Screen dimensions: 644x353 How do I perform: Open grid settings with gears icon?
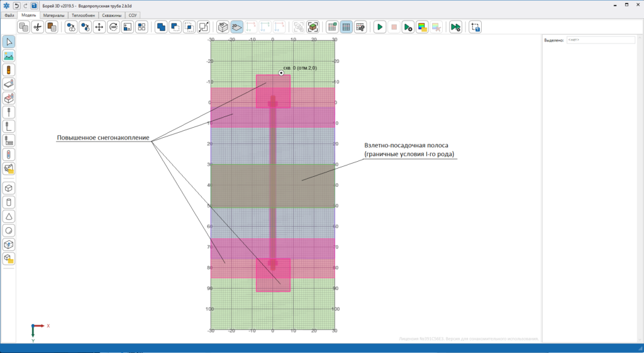pyautogui.click(x=360, y=27)
